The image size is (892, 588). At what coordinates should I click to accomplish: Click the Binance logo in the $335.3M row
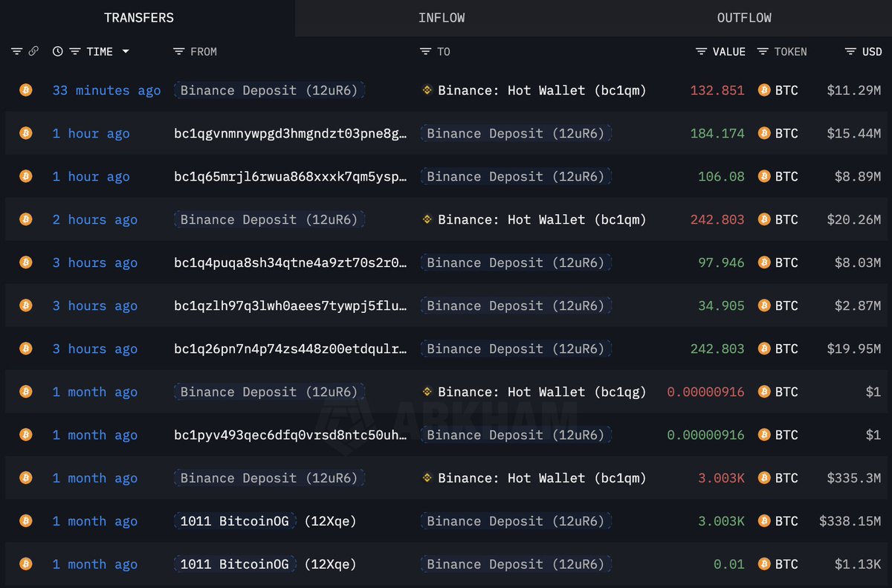point(427,478)
